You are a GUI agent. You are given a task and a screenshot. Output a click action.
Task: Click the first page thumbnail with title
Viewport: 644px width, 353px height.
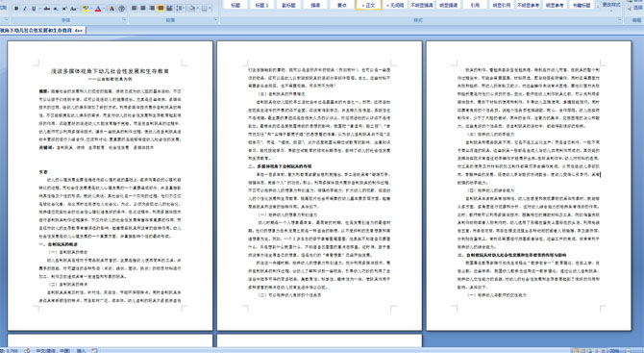111,186
